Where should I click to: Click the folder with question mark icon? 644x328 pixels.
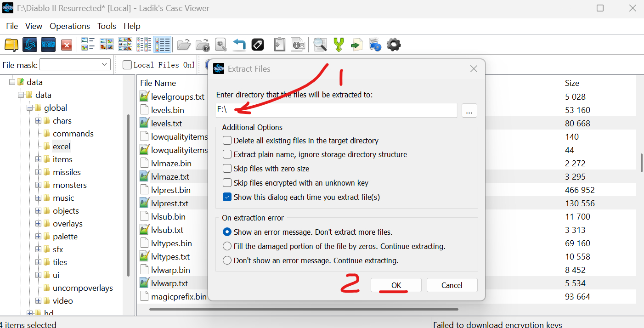(202, 45)
